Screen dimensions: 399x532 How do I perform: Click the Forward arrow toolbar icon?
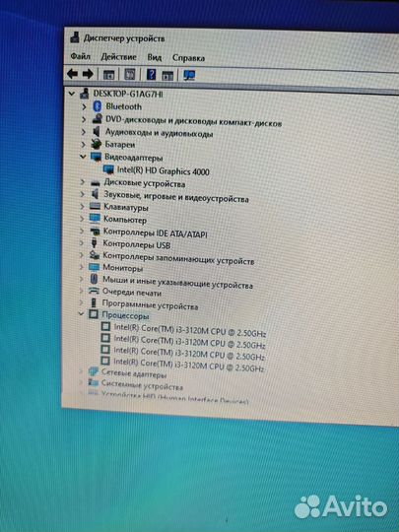point(88,74)
